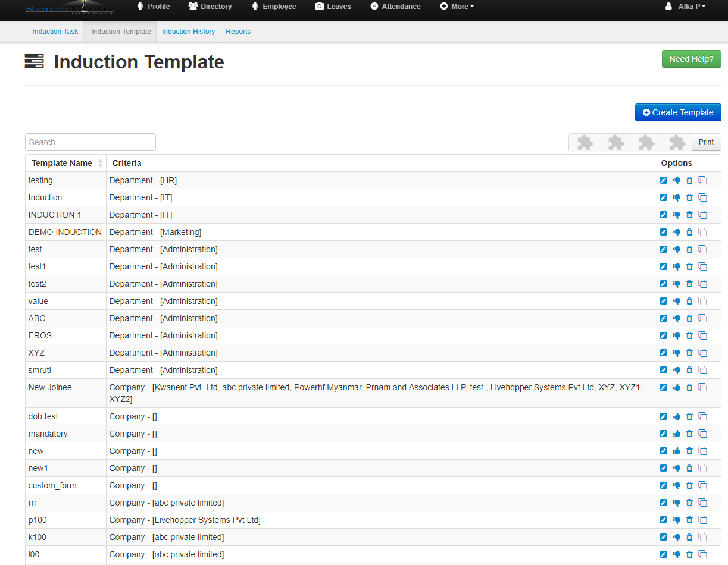
Task: Open the More dropdown menu
Action: tap(457, 7)
